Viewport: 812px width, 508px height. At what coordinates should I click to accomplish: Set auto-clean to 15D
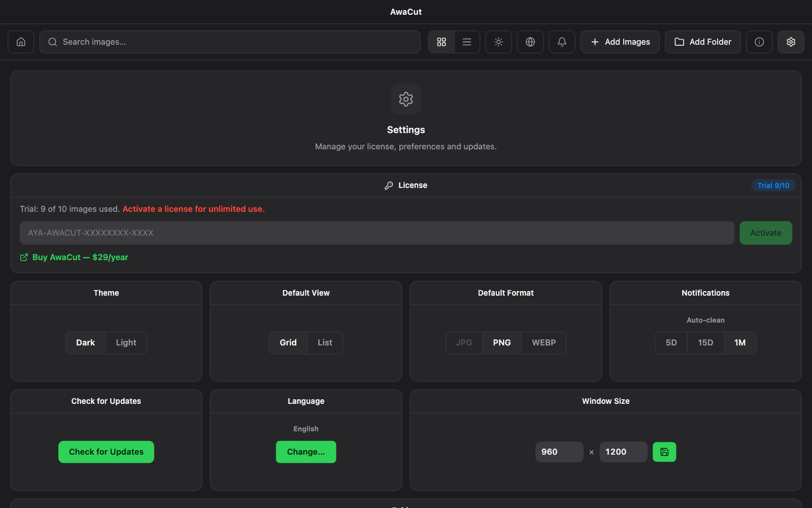click(x=705, y=343)
